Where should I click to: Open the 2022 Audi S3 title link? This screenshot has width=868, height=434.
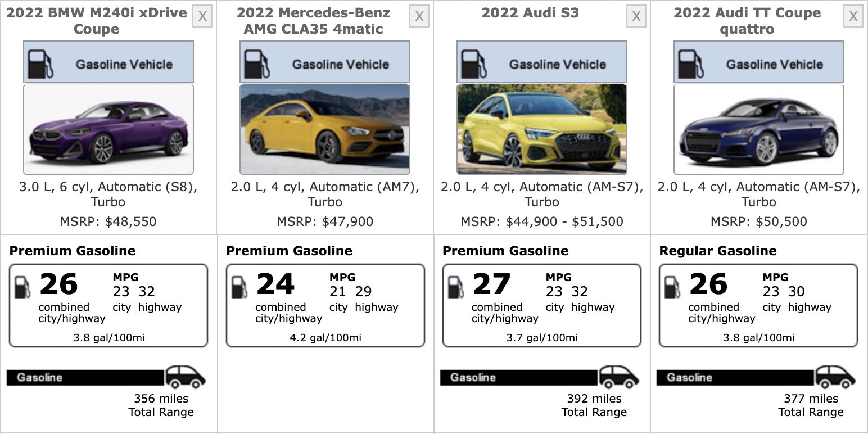[x=530, y=13]
